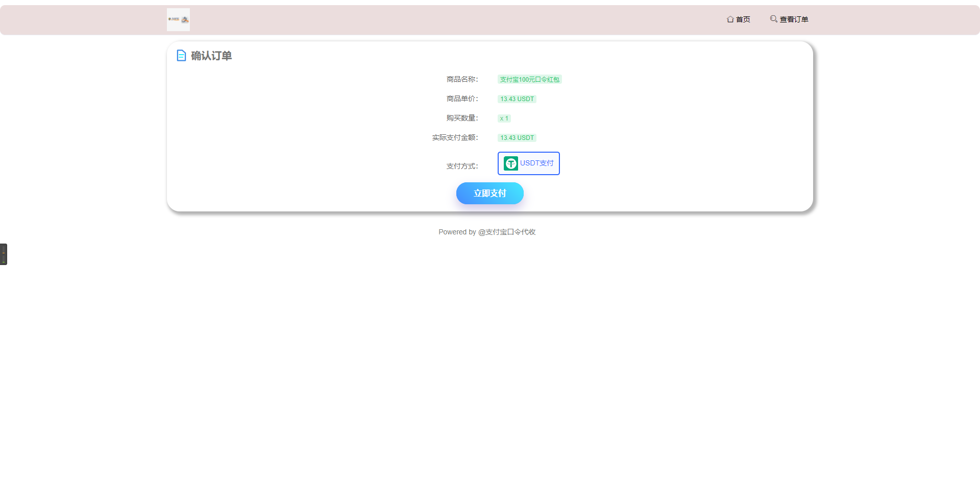The image size is (980, 479).
Task: Click the document icon next to 确认订单
Action: (x=181, y=56)
